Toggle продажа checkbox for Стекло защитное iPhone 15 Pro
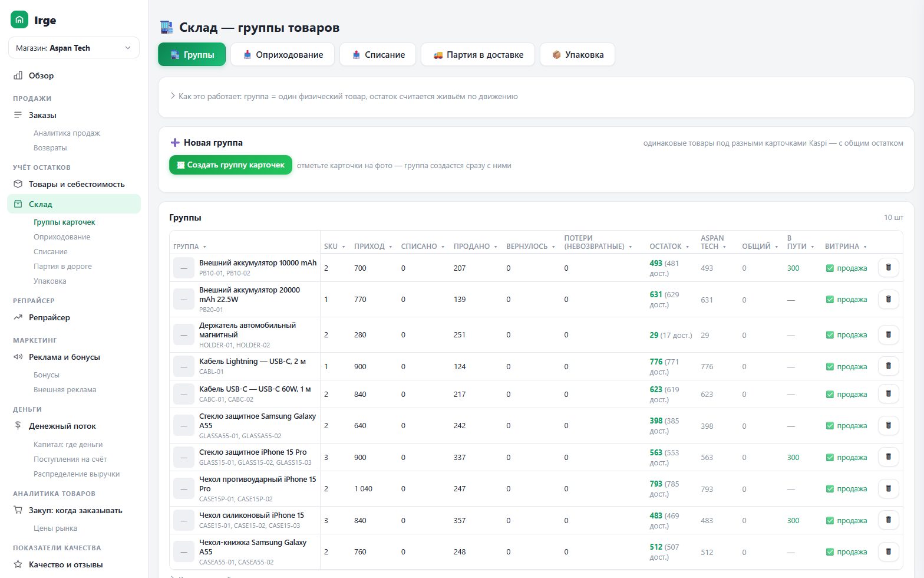924x578 pixels. 830,458
